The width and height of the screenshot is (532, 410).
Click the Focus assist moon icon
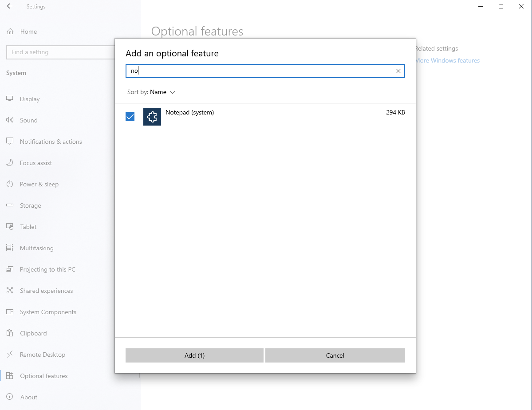pos(10,162)
